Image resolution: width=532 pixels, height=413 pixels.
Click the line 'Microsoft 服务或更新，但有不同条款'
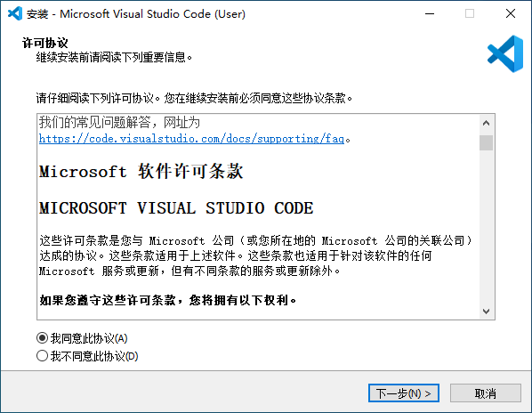189,271
